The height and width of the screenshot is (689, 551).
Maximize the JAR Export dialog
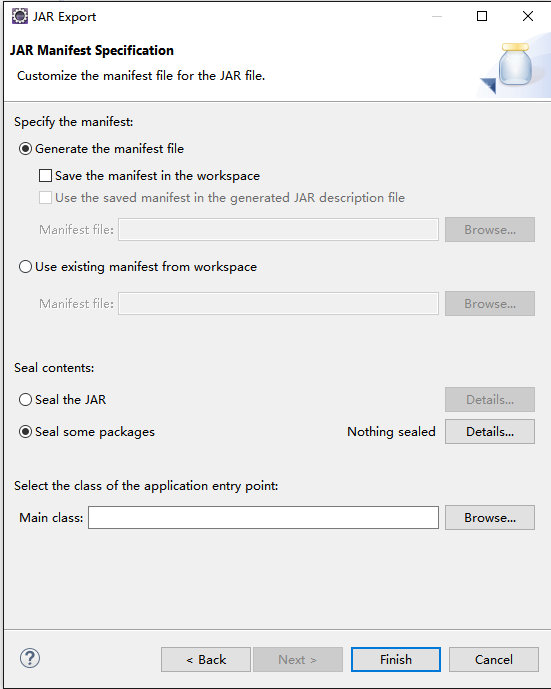[482, 16]
